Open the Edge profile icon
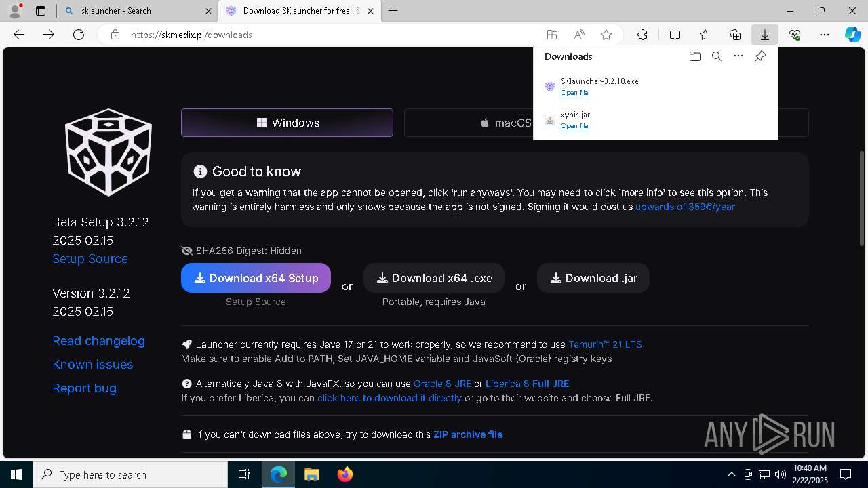The image size is (868, 488). tap(15, 11)
